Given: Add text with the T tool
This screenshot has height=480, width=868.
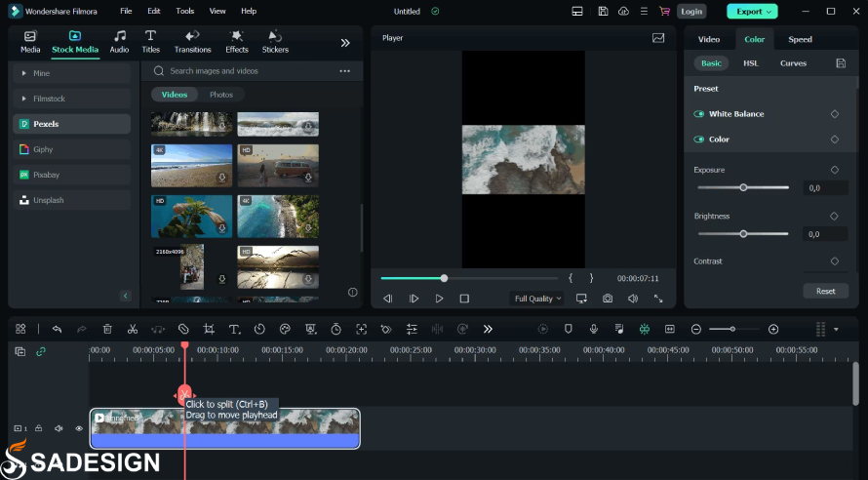Looking at the screenshot, I should point(234,329).
